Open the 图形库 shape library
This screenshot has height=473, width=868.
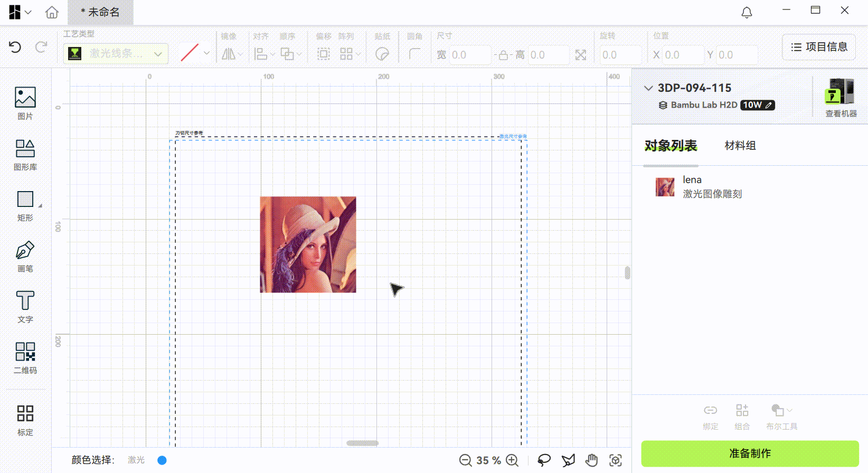[25, 155]
